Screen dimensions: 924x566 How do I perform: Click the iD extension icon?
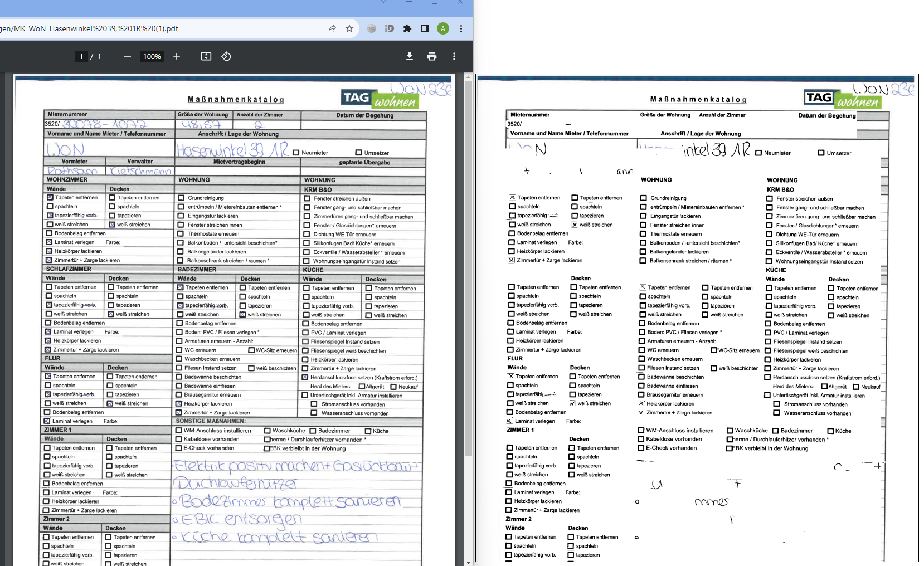pyautogui.click(x=390, y=28)
